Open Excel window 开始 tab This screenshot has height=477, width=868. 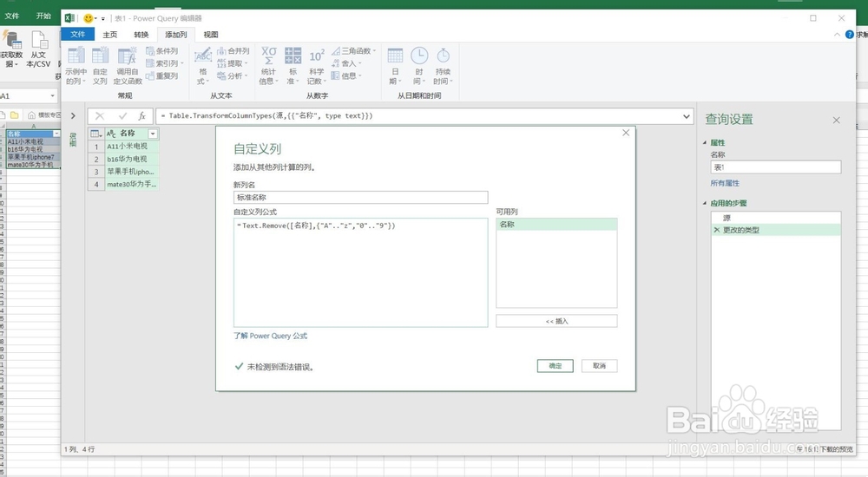pos(43,16)
